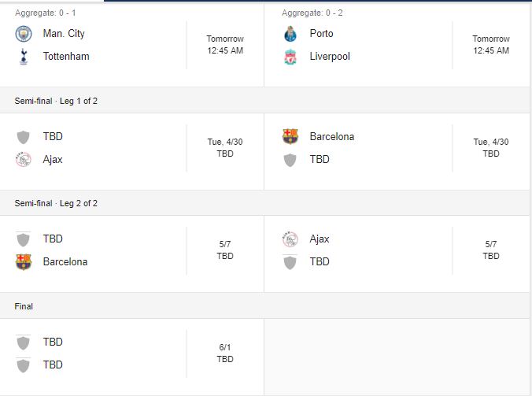Click the Liverpool crest icon
This screenshot has height=396, width=532.
(x=290, y=57)
